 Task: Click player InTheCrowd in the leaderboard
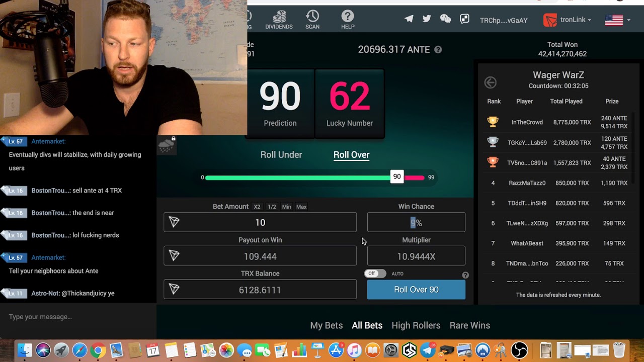click(527, 122)
